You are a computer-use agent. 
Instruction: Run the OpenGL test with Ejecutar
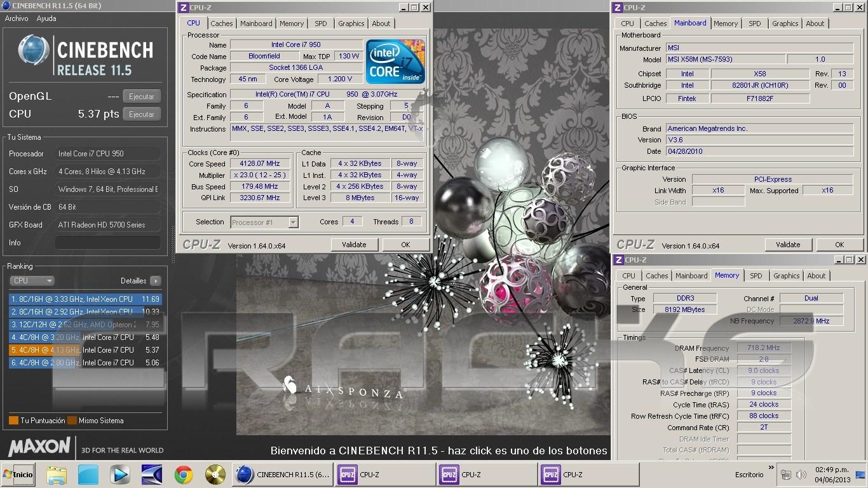tap(142, 97)
